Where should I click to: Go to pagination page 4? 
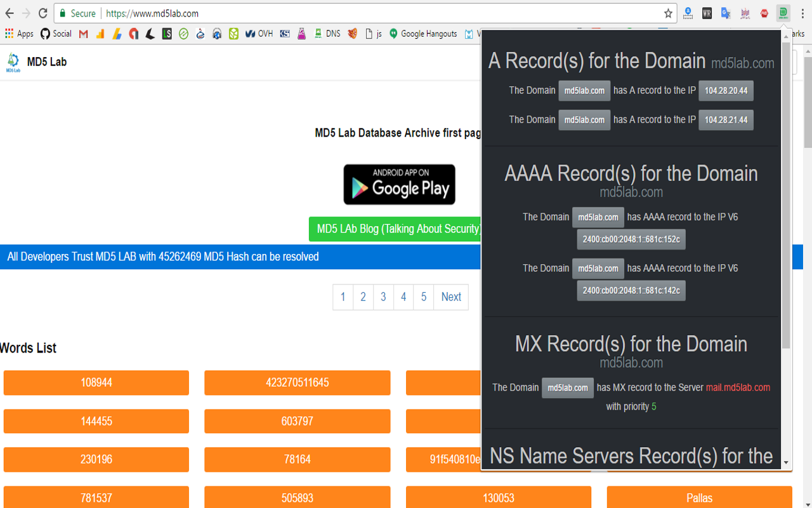coord(403,297)
